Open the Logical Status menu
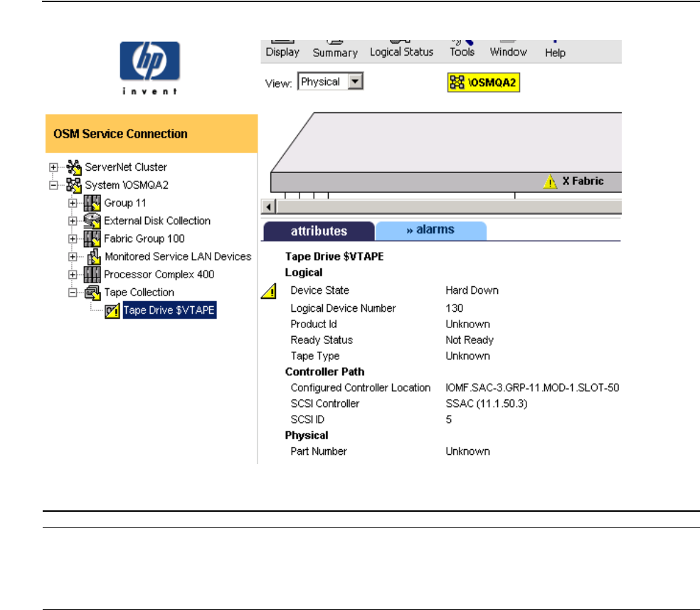700x610 pixels. click(401, 52)
